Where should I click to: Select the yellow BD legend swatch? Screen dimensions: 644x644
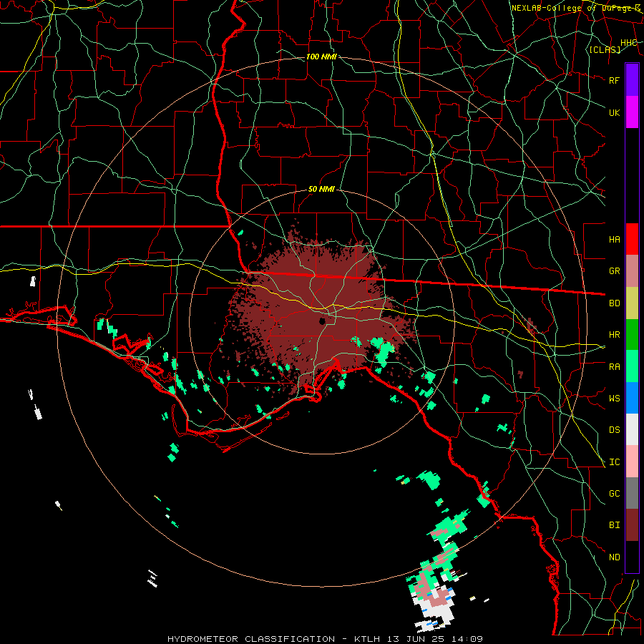click(632, 303)
